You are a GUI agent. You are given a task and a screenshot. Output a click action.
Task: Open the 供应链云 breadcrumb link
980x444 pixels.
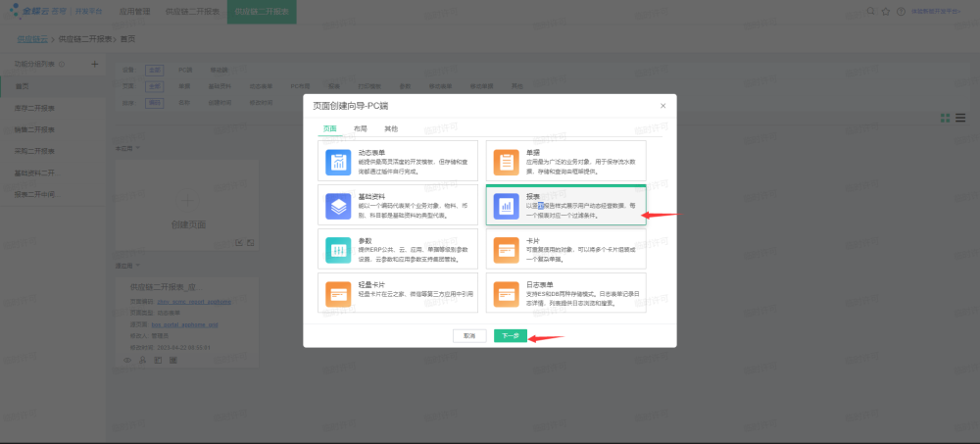(32, 39)
